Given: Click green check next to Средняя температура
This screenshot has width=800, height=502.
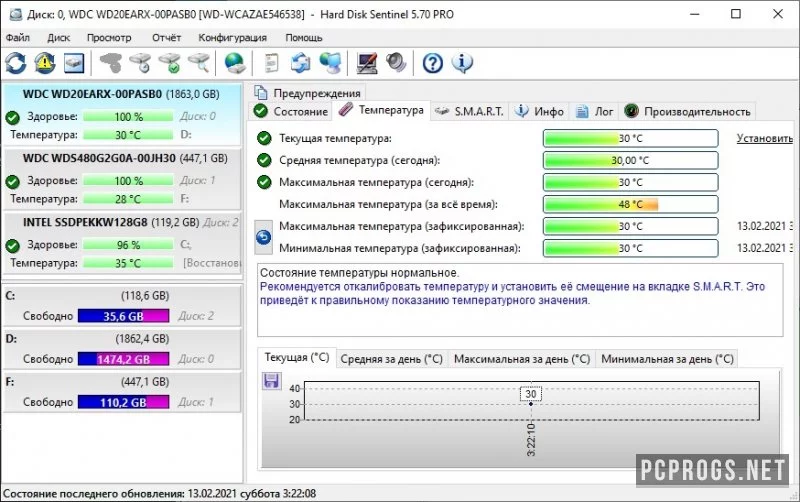Looking at the screenshot, I should point(264,160).
